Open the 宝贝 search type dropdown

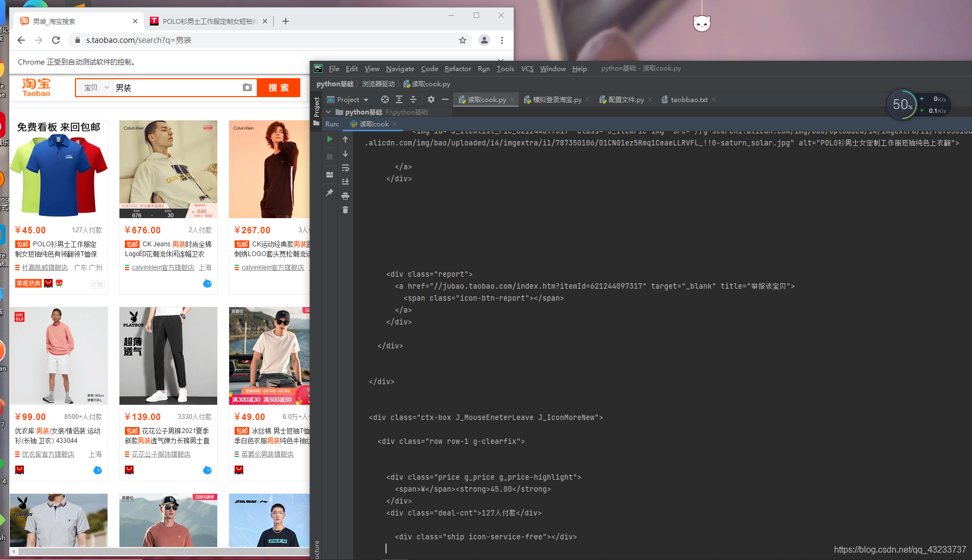tap(96, 87)
